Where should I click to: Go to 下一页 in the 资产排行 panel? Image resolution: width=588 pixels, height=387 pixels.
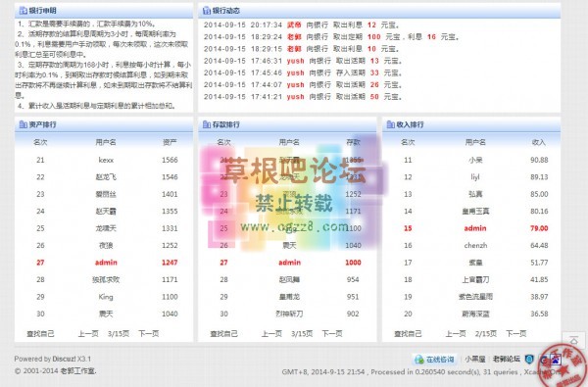pos(149,333)
